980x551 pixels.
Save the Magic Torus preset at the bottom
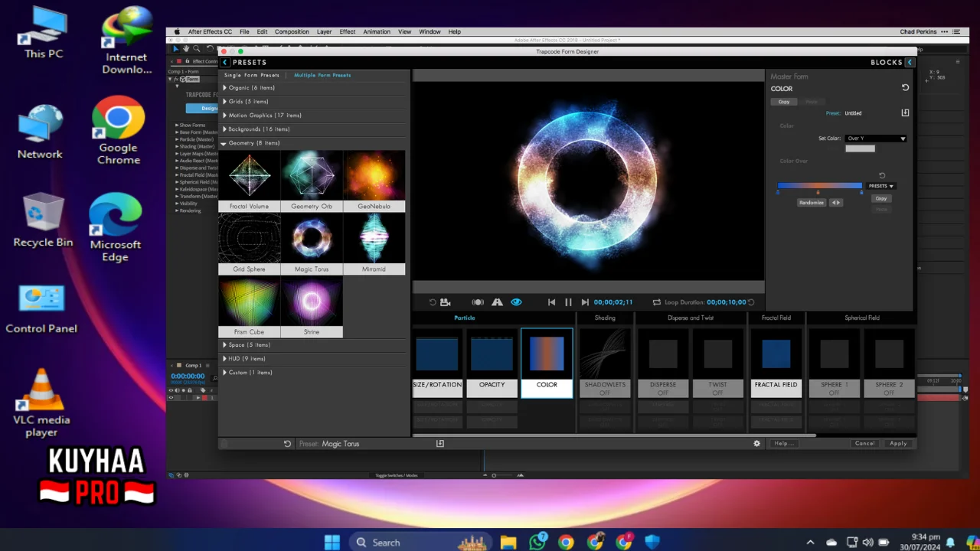tap(440, 443)
